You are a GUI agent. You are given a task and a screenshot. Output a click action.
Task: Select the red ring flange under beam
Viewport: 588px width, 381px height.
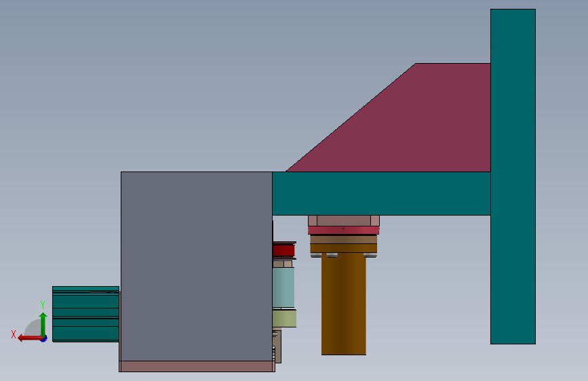(x=343, y=230)
